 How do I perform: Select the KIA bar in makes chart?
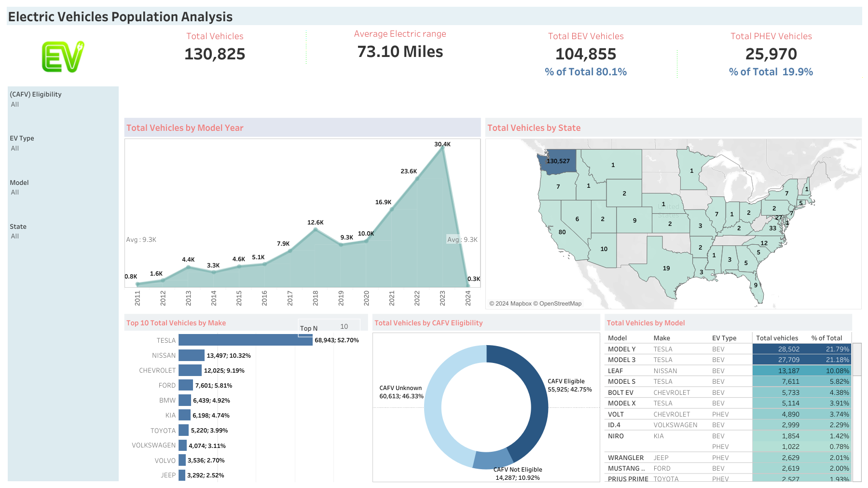[x=184, y=415]
